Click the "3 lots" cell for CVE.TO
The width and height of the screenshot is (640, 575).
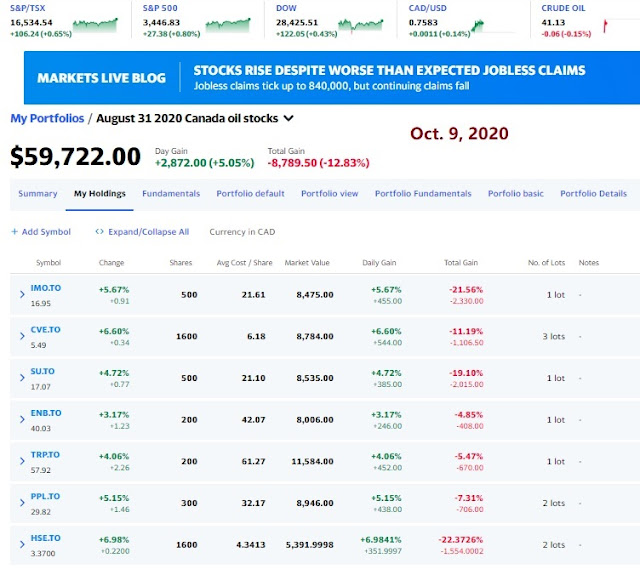click(553, 337)
